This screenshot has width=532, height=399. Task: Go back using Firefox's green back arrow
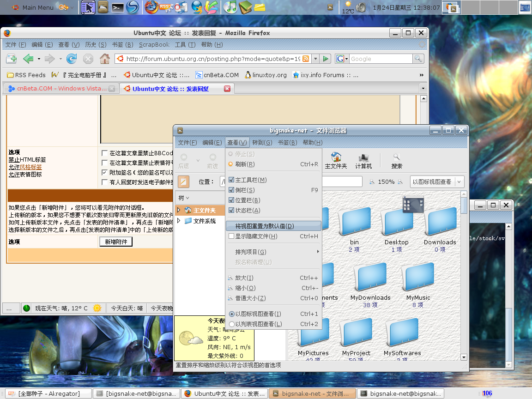[28, 59]
